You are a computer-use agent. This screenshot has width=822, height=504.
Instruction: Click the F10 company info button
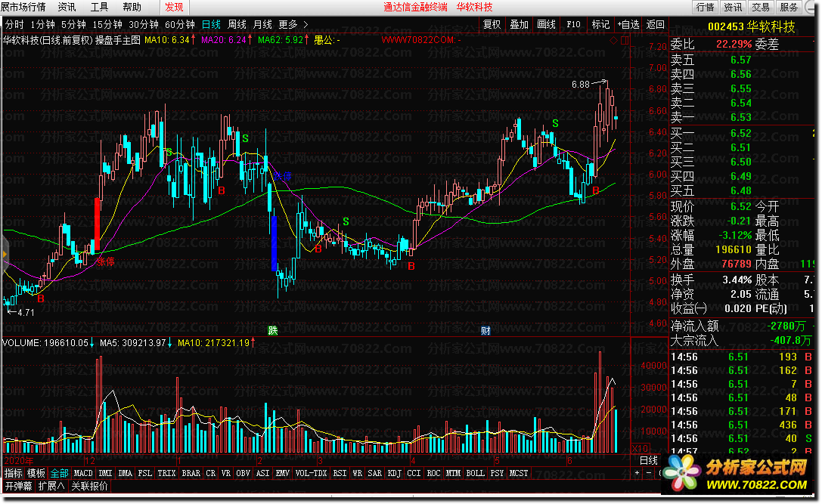573,25
